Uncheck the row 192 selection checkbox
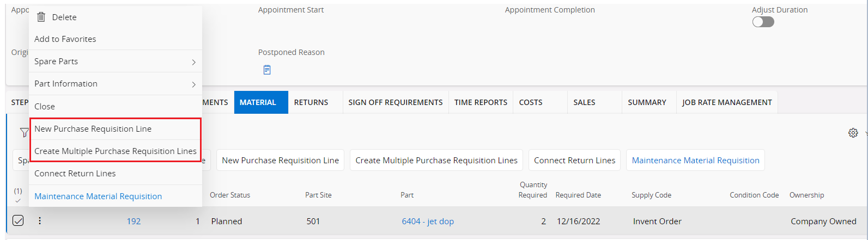The height and width of the screenshot is (240, 868). tap(18, 220)
